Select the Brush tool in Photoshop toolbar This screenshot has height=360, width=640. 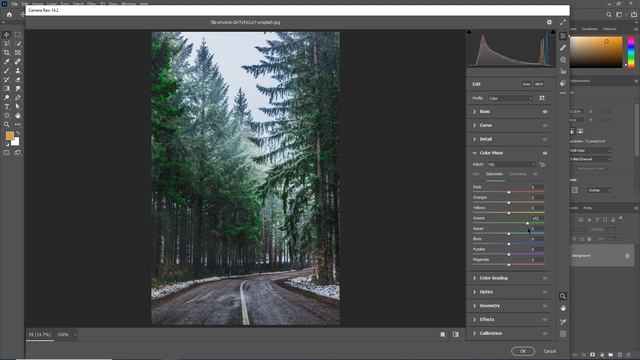[7, 71]
